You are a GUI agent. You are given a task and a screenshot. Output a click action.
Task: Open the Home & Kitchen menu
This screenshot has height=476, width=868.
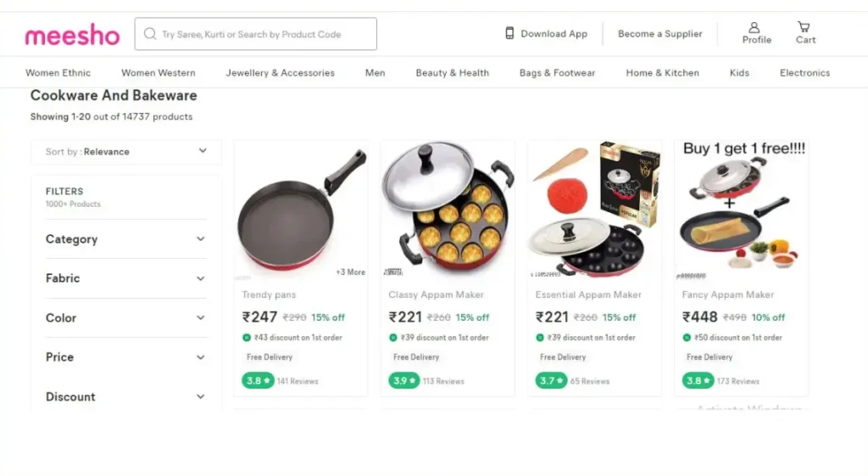(x=662, y=73)
